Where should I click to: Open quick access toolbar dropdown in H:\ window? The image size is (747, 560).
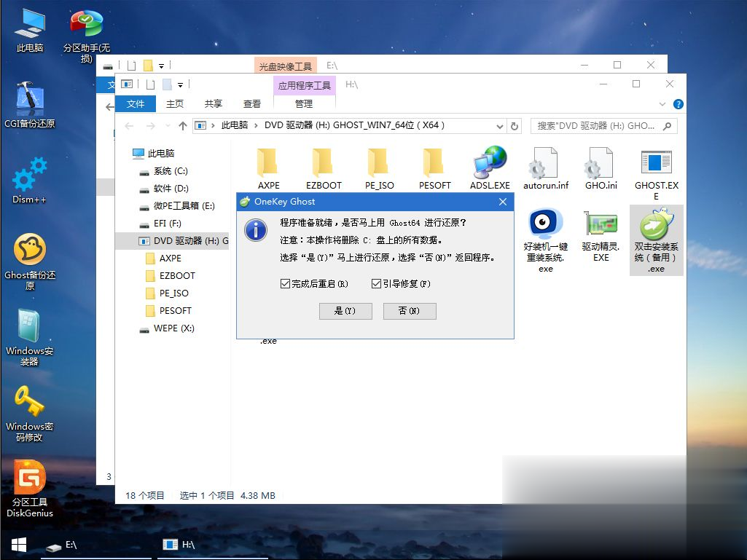click(x=180, y=84)
